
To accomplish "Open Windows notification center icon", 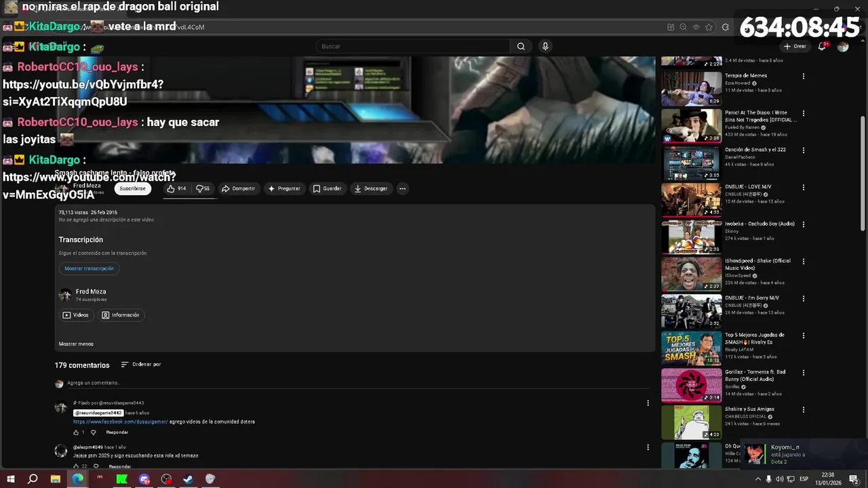I will pos(854,479).
